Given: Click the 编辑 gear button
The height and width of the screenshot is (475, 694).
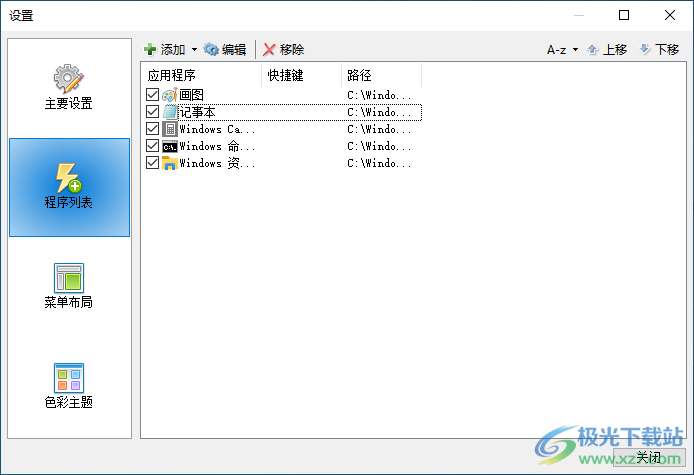Looking at the screenshot, I should click(x=225, y=49).
